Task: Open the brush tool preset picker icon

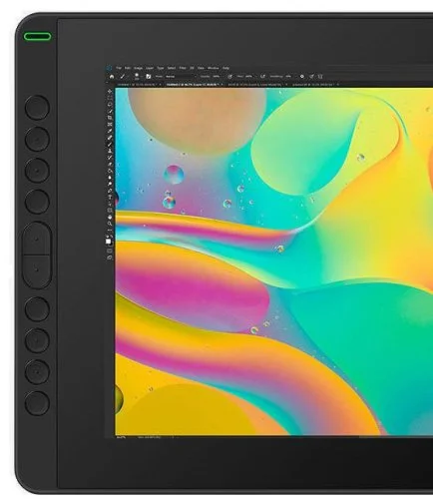Action: [x=122, y=77]
